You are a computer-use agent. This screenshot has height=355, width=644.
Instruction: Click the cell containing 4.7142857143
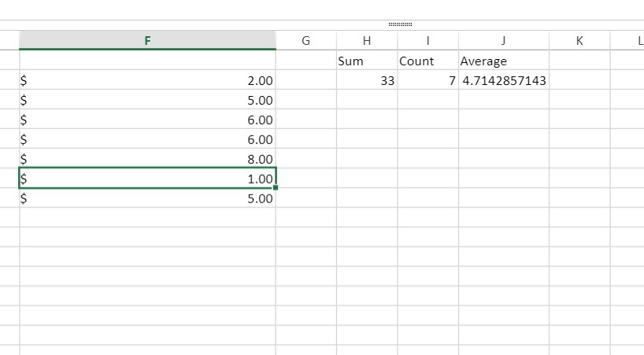[503, 80]
